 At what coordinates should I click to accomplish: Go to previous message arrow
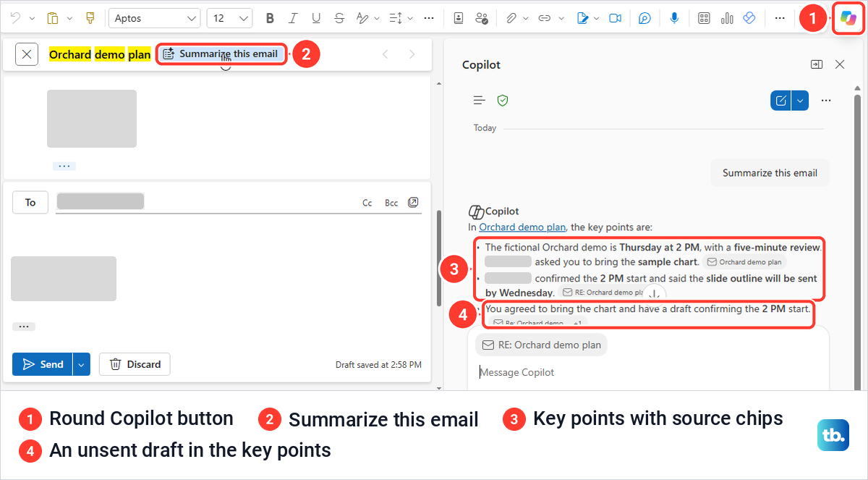pyautogui.click(x=386, y=54)
